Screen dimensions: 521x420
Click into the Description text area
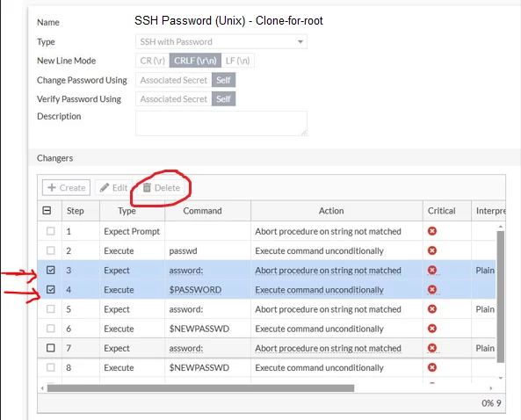221,123
